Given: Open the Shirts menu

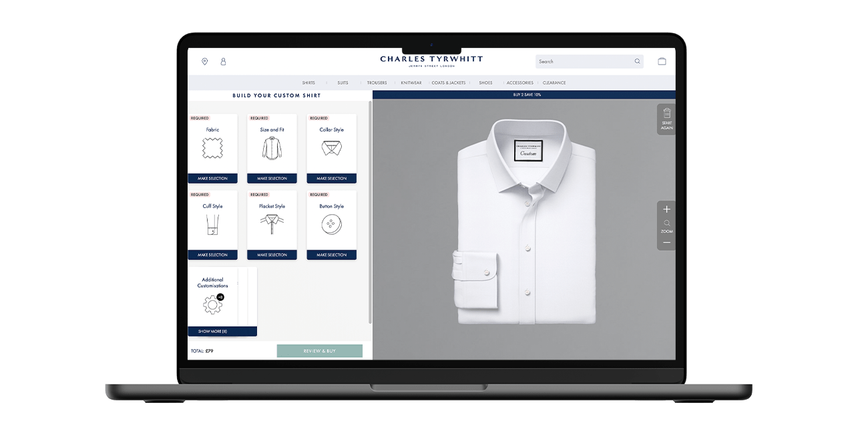Looking at the screenshot, I should (308, 83).
